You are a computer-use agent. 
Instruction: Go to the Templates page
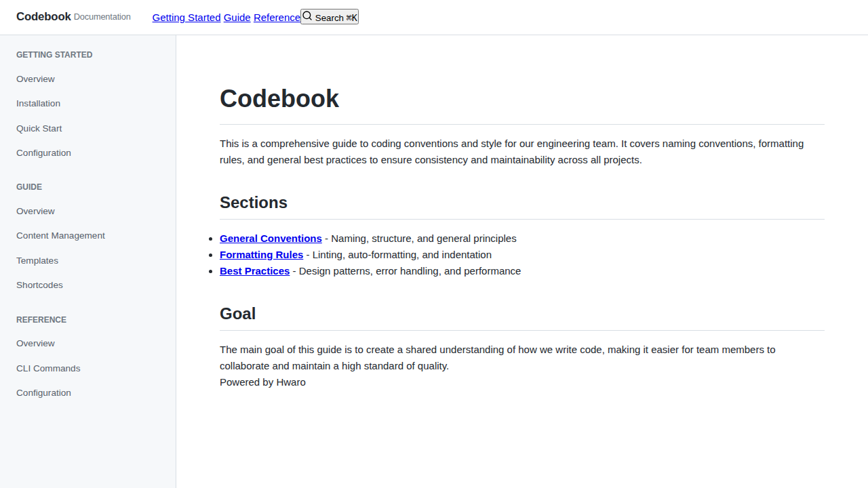37,260
